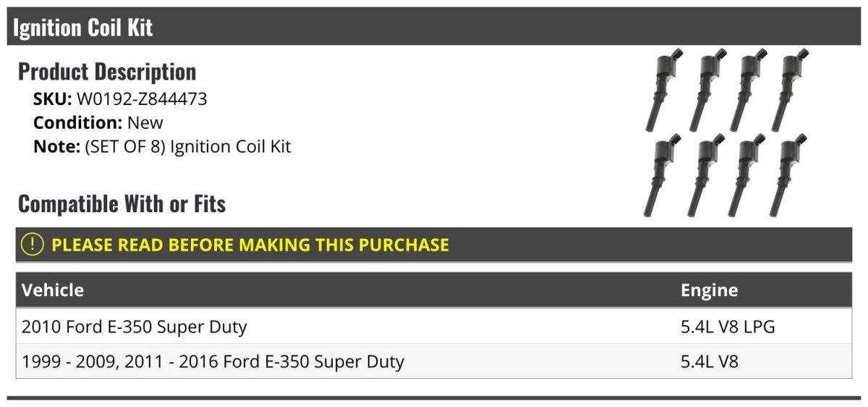Click the Condition: New line

(98, 122)
